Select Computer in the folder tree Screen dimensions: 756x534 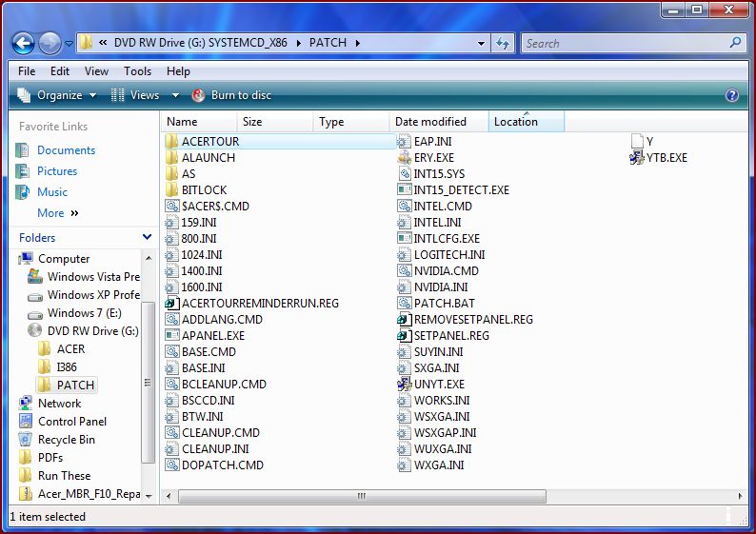point(54,259)
